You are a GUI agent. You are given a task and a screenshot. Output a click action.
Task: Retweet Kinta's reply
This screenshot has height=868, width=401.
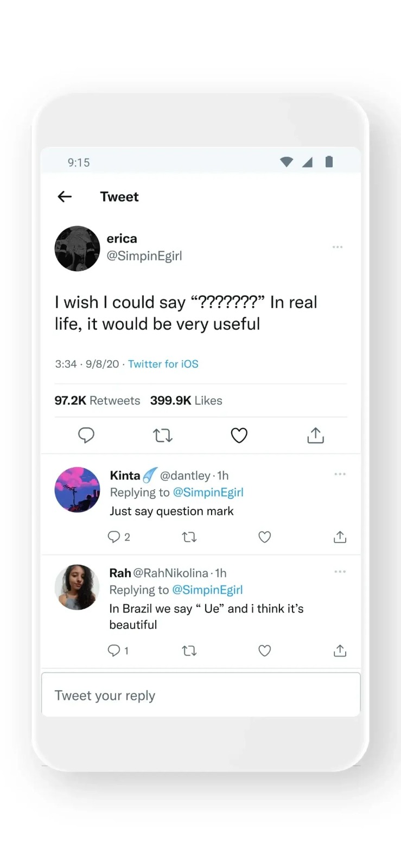click(x=189, y=537)
